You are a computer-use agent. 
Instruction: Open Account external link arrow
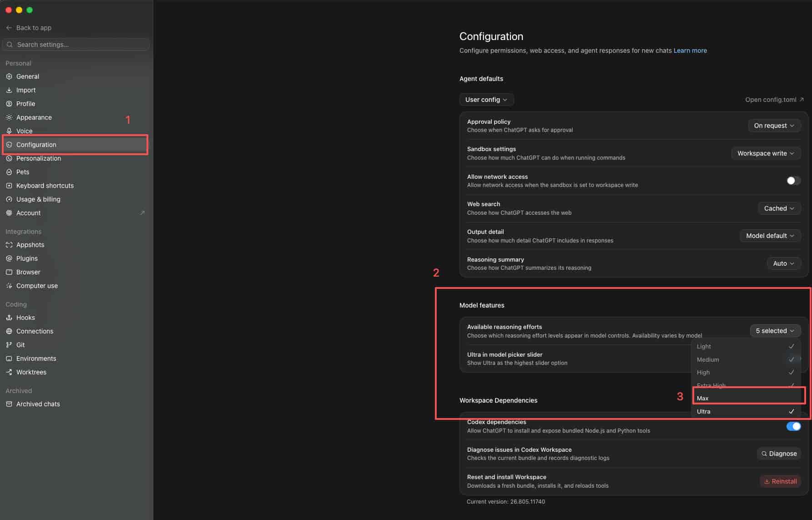[142, 212]
